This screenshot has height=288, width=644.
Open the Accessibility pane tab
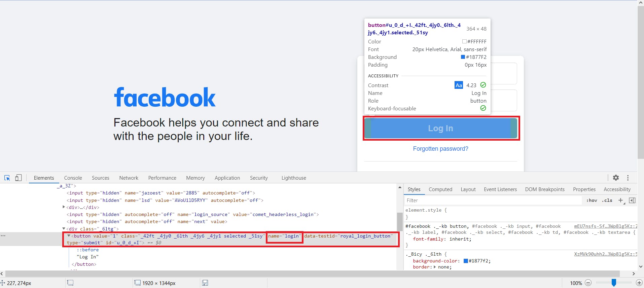[x=617, y=189]
